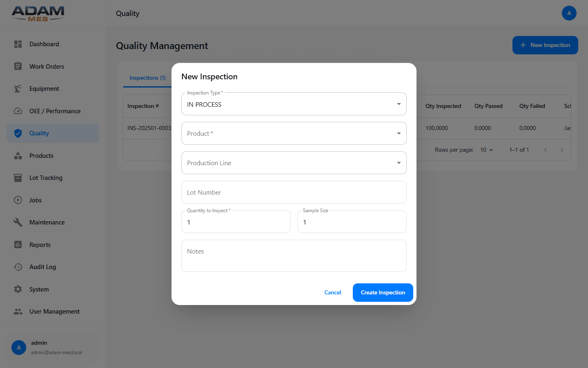Switch to the Inspections tab
588x368 pixels.
147,77
